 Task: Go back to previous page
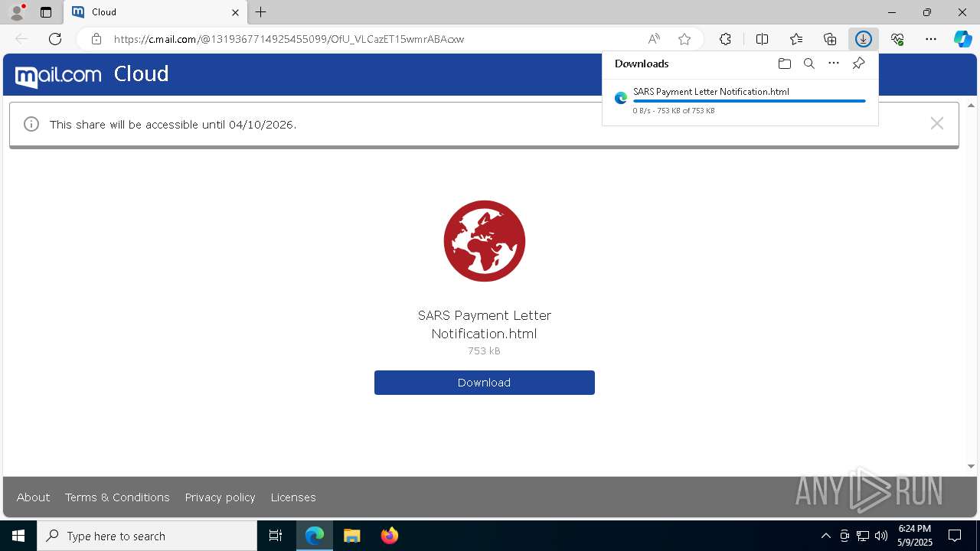[21, 39]
